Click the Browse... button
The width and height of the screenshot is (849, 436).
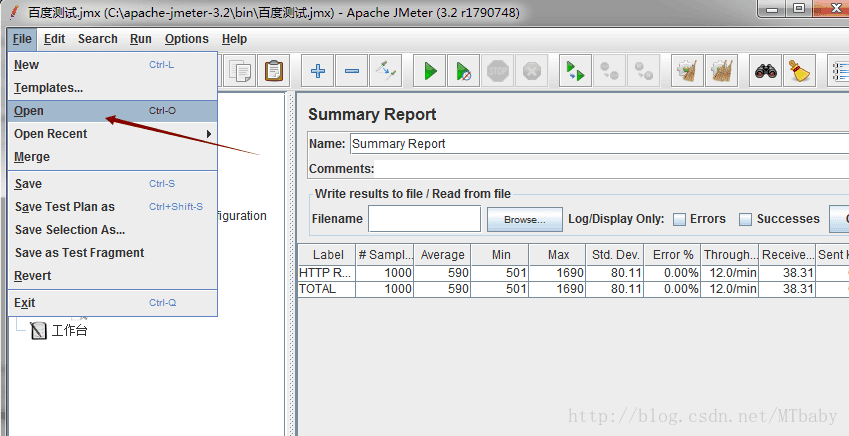click(x=525, y=219)
